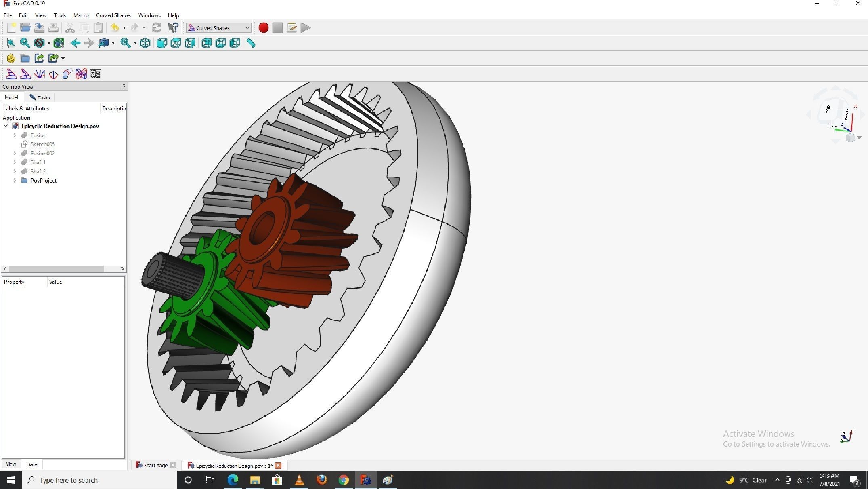
Task: Open the File menu
Action: coord(8,15)
